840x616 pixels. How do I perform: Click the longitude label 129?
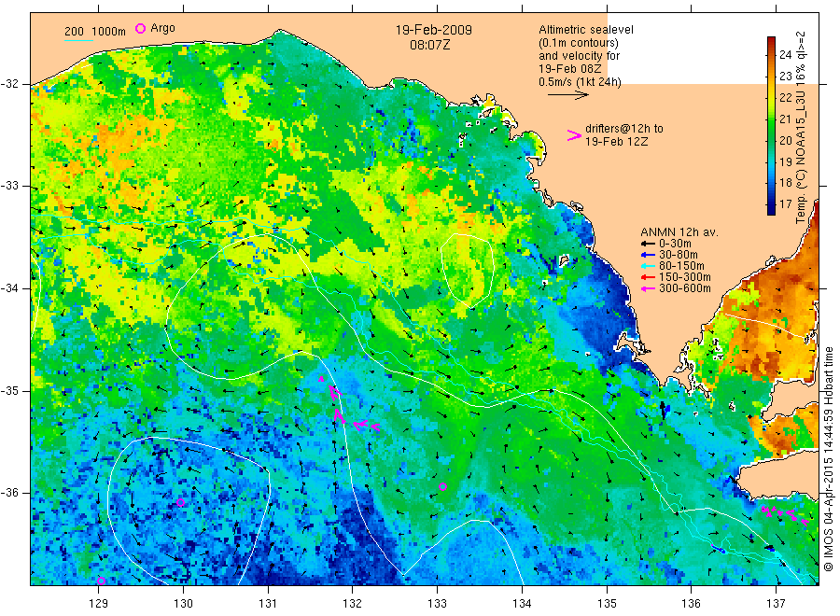[x=98, y=604]
